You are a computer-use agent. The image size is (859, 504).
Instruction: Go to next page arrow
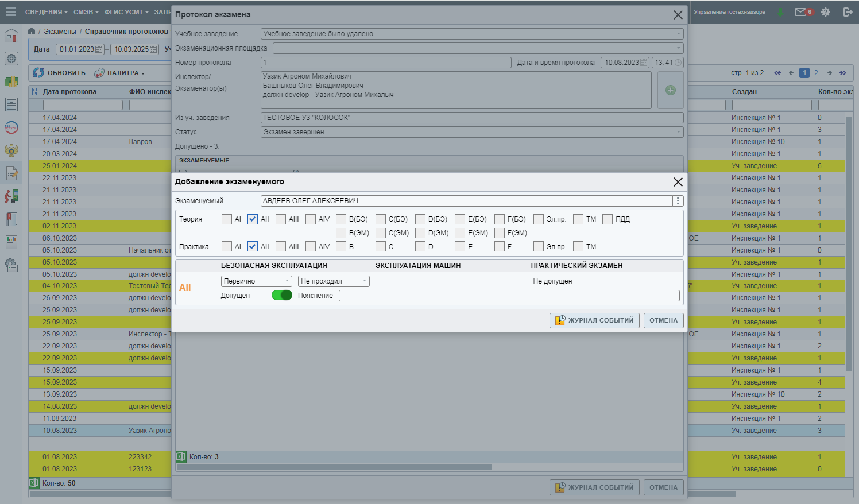[830, 73]
